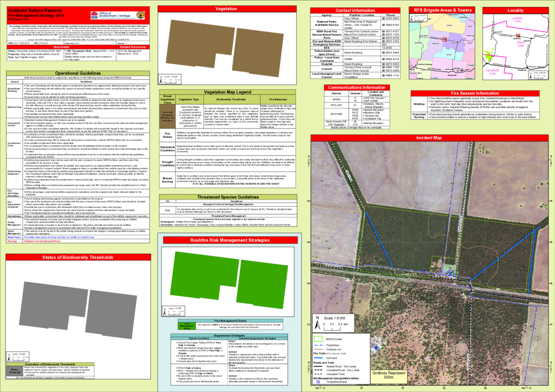The height and width of the screenshot is (392, 555).
Task: Click the Lachlan LGA label on Locality map
Action: coord(517,20)
